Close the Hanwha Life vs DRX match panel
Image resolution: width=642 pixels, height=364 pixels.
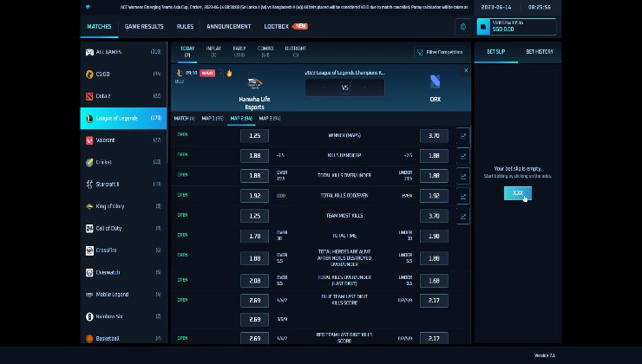pos(466,71)
